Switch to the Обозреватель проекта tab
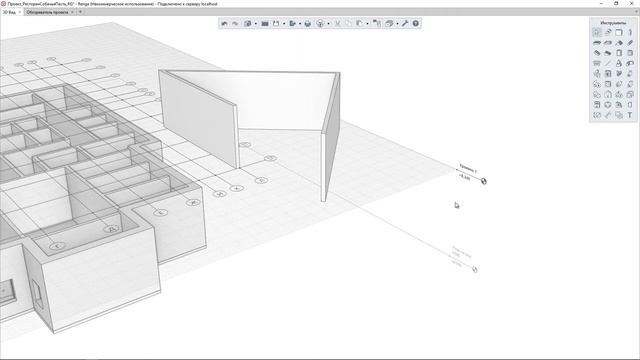 [x=47, y=12]
